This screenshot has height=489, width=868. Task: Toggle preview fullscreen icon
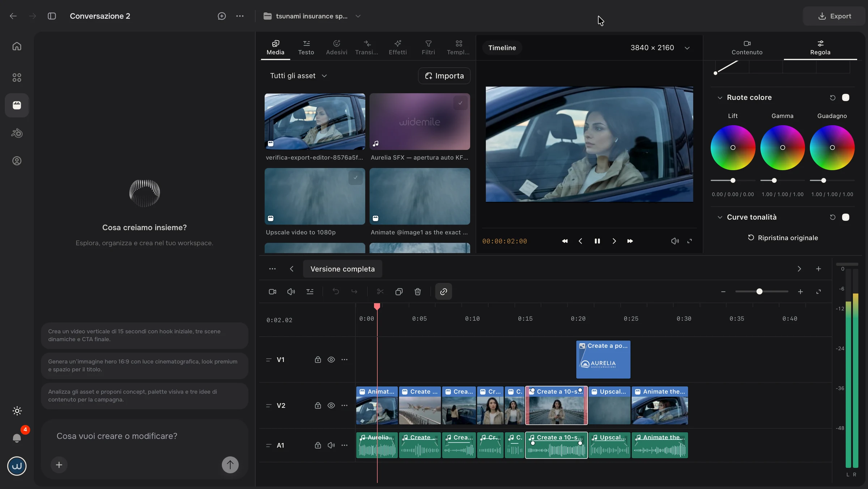click(690, 241)
